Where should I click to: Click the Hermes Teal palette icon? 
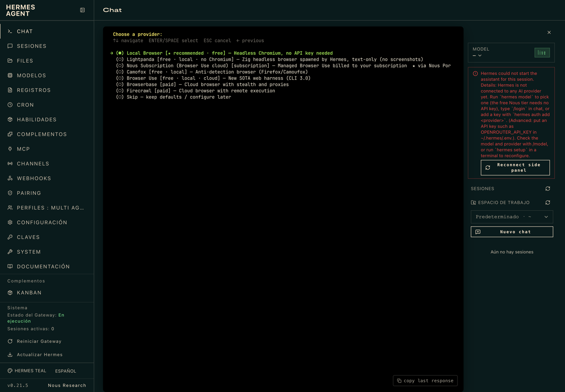click(x=10, y=371)
